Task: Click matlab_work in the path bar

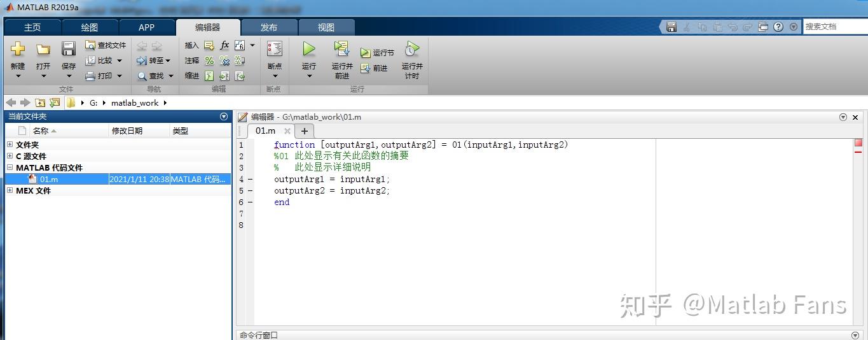Action: (x=135, y=103)
